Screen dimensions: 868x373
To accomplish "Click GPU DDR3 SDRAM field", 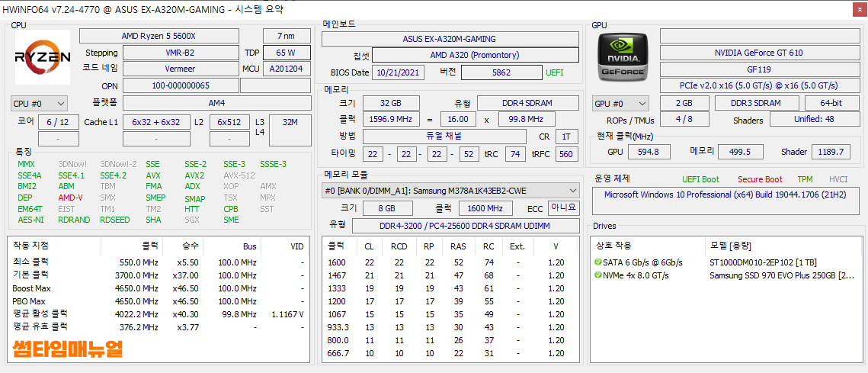I will click(x=757, y=103).
